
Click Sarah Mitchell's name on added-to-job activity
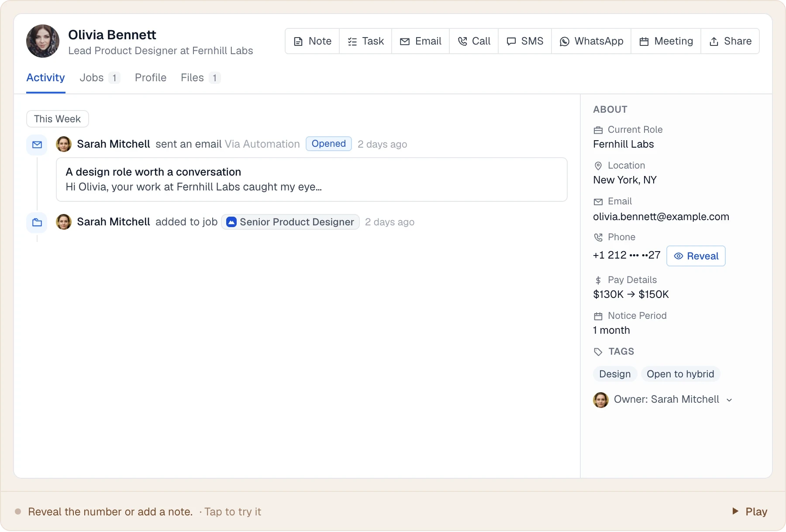tap(114, 222)
